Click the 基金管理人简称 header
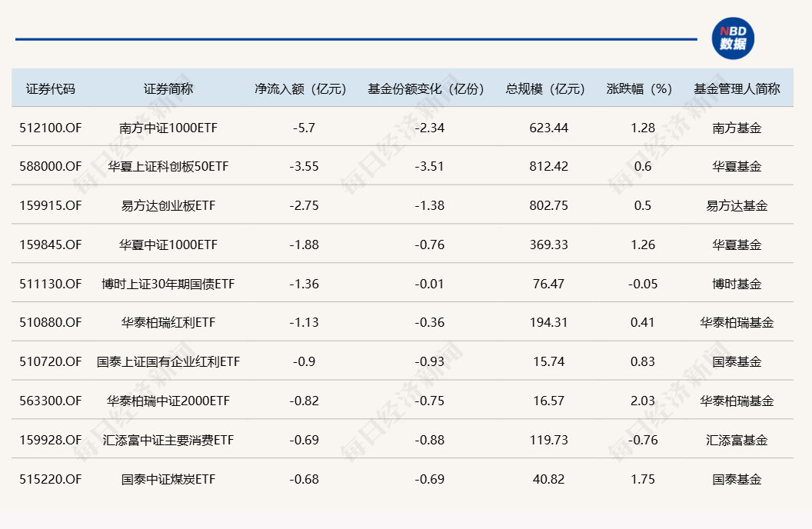Viewport: 812px width, 529px height. tap(737, 89)
